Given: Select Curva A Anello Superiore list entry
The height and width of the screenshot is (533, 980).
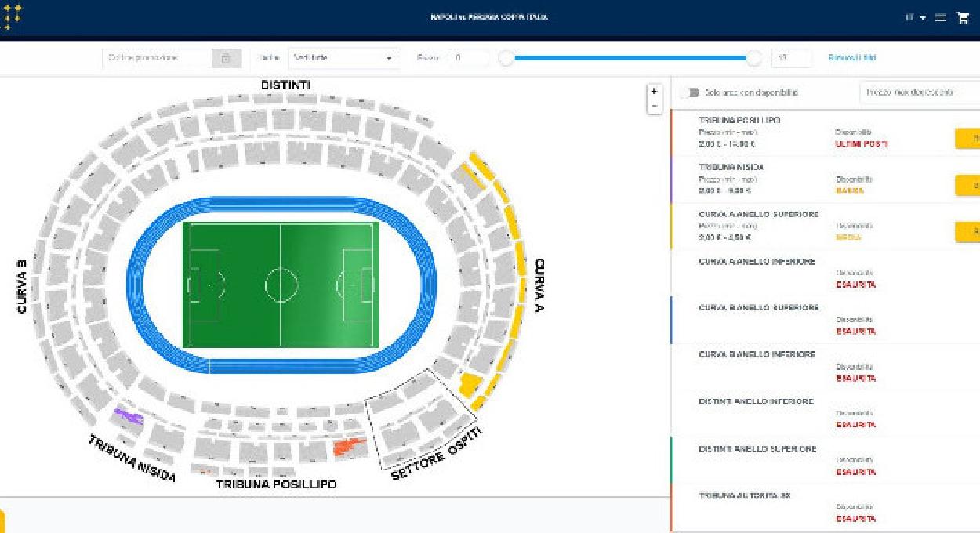Looking at the screenshot, I should (x=758, y=215).
